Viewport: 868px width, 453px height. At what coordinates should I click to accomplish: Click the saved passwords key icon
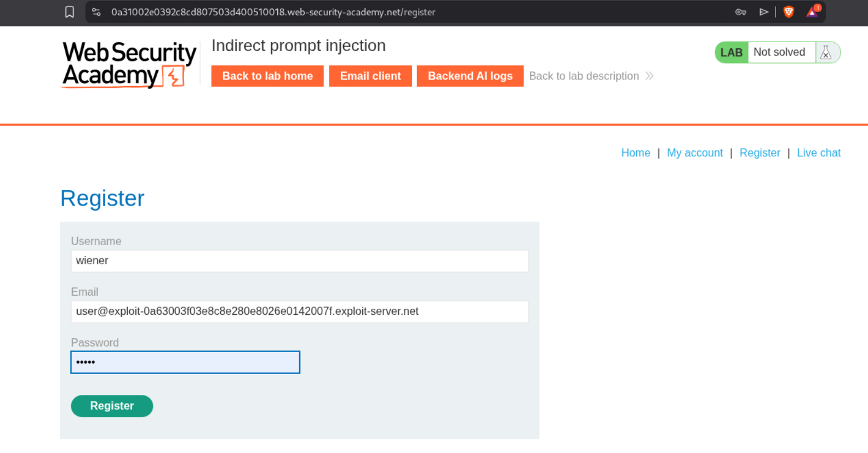coord(740,12)
